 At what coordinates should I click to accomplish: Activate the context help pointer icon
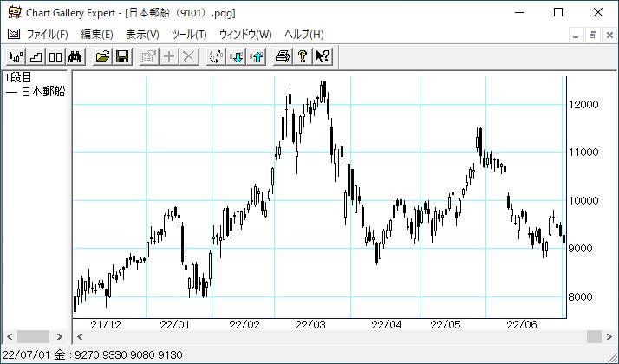(323, 57)
